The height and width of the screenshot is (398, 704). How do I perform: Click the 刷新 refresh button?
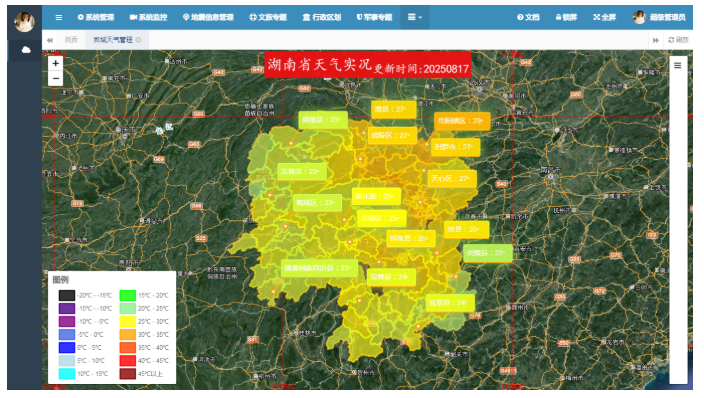(x=678, y=40)
